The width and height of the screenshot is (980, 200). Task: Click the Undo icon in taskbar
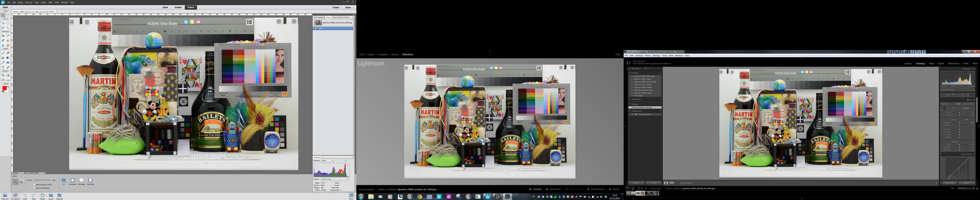pyautogui.click(x=25, y=195)
